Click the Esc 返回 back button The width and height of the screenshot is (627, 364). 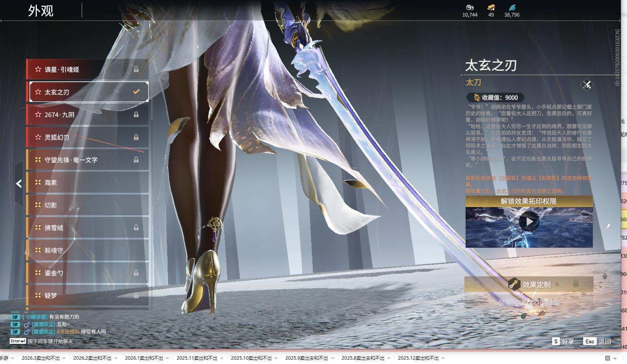[x=598, y=342]
